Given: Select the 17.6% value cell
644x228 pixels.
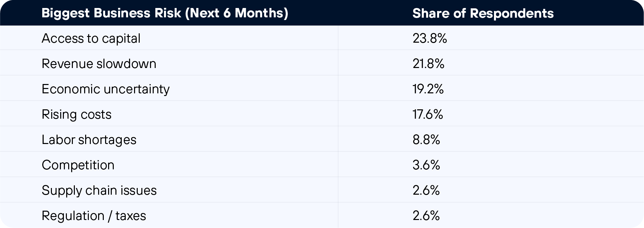Looking at the screenshot, I should 427,114.
